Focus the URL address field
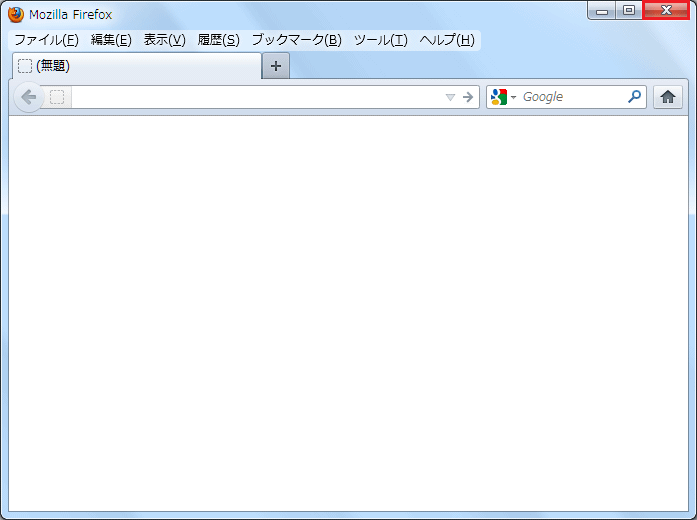This screenshot has width=697, height=520. (x=258, y=97)
